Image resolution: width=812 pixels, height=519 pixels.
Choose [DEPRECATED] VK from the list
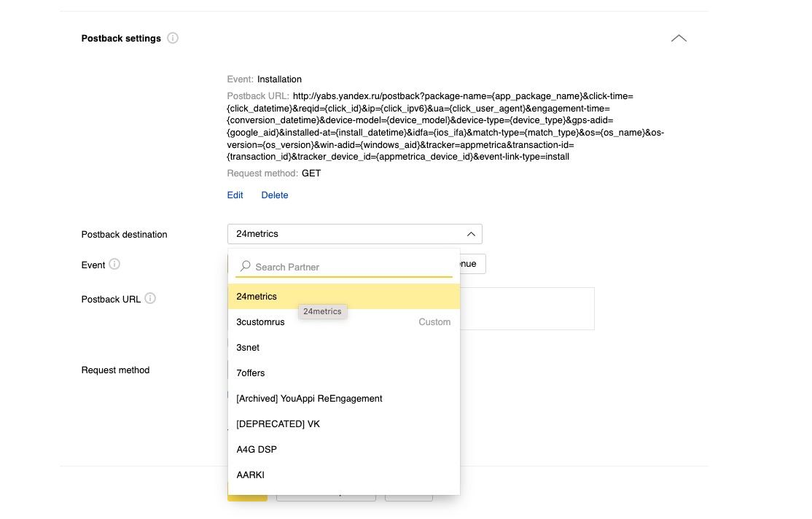click(278, 424)
